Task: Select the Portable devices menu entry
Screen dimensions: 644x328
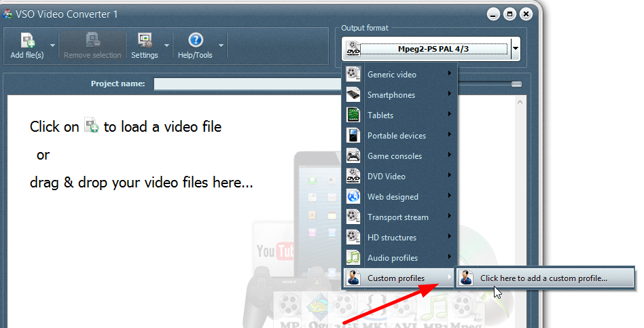Action: (x=399, y=135)
